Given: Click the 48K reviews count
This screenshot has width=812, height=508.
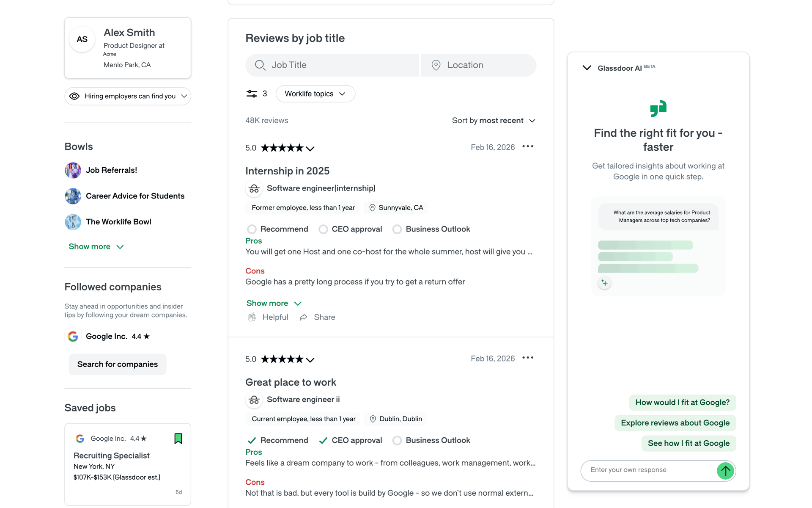Looking at the screenshot, I should (267, 121).
